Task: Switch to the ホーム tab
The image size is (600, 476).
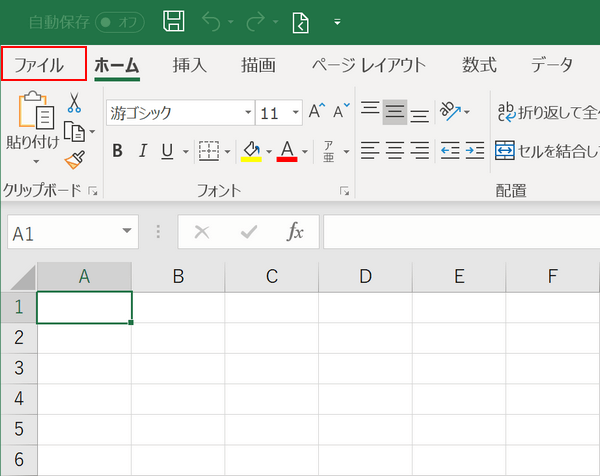Action: coord(117,65)
